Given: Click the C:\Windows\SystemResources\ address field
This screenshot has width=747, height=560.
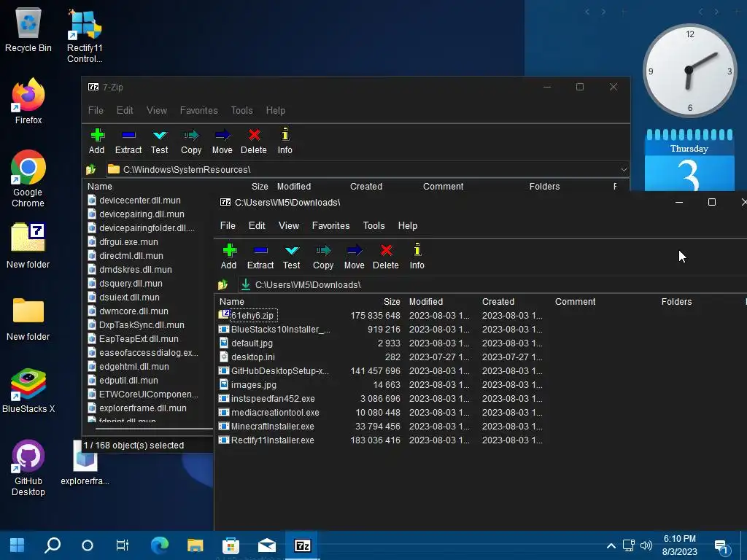Looking at the screenshot, I should (x=366, y=169).
